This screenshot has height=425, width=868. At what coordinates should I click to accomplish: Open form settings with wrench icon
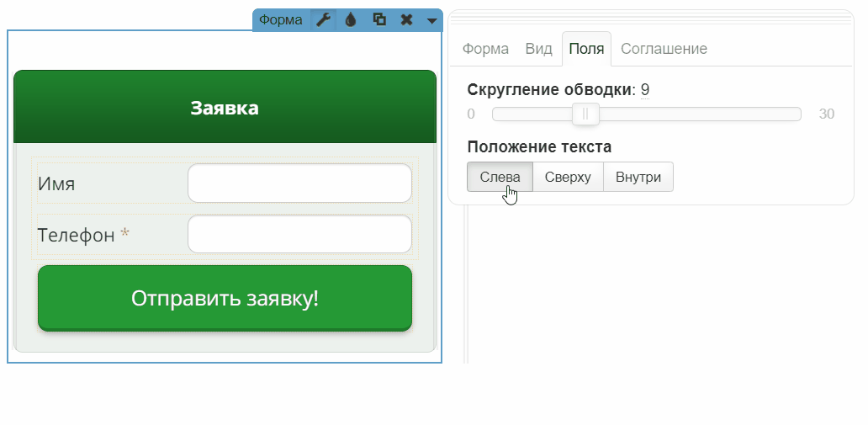[x=323, y=20]
